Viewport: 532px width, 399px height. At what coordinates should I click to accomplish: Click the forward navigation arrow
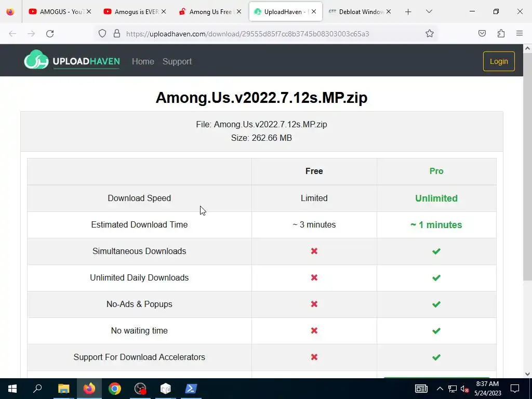tap(31, 34)
